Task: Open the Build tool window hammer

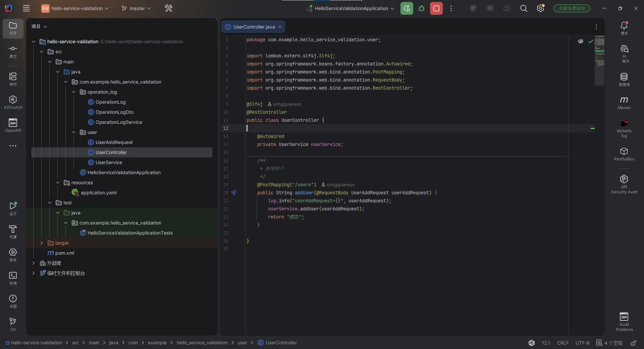Action: click(x=13, y=232)
